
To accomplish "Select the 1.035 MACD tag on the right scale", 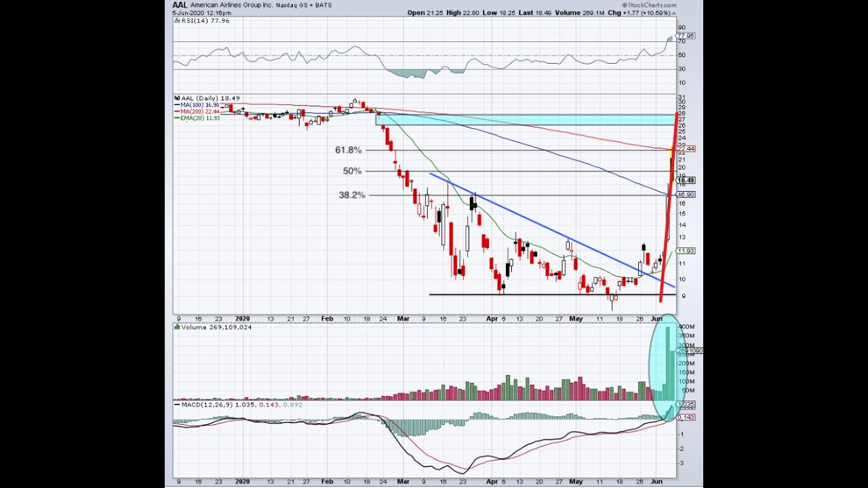I will pos(686,405).
